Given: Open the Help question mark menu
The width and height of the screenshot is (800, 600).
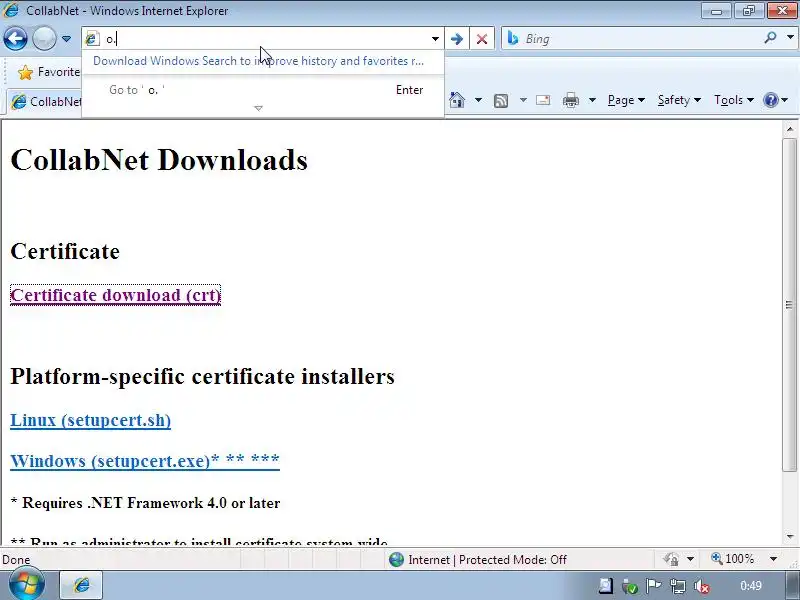Looking at the screenshot, I should [776, 100].
